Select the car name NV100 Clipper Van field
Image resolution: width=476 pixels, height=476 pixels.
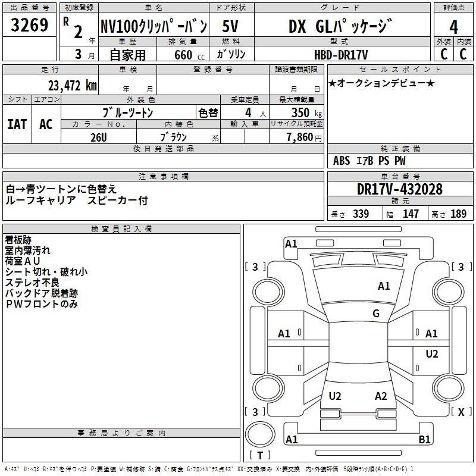[154, 27]
